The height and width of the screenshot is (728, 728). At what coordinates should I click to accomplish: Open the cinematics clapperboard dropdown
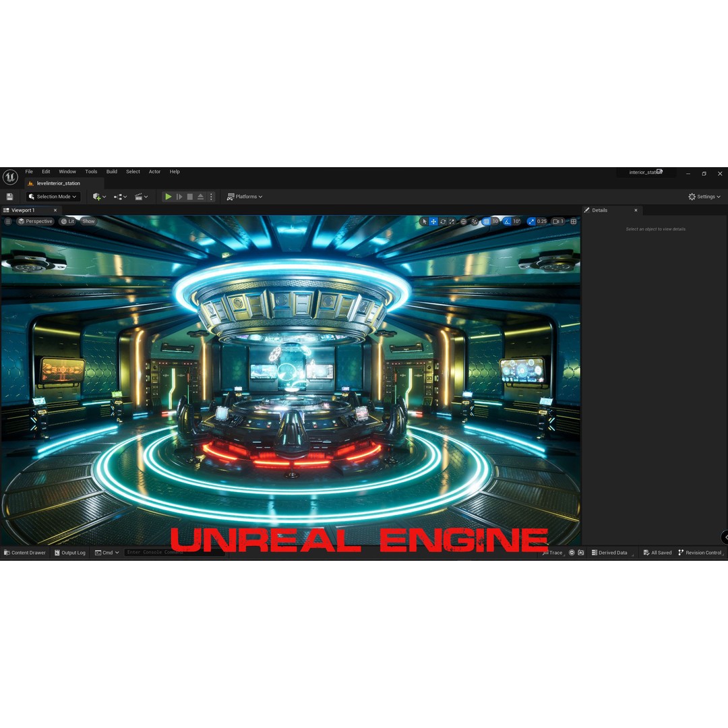coord(141,197)
